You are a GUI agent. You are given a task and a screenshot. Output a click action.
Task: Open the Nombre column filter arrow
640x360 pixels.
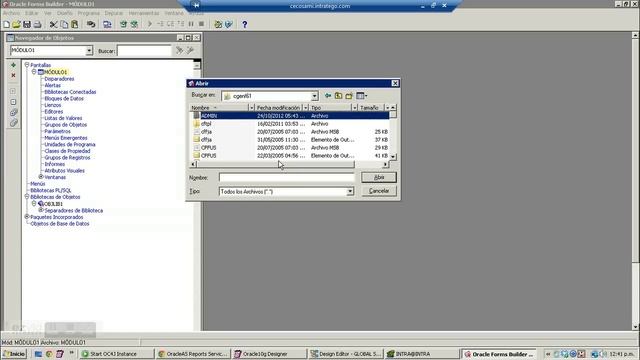click(x=251, y=108)
